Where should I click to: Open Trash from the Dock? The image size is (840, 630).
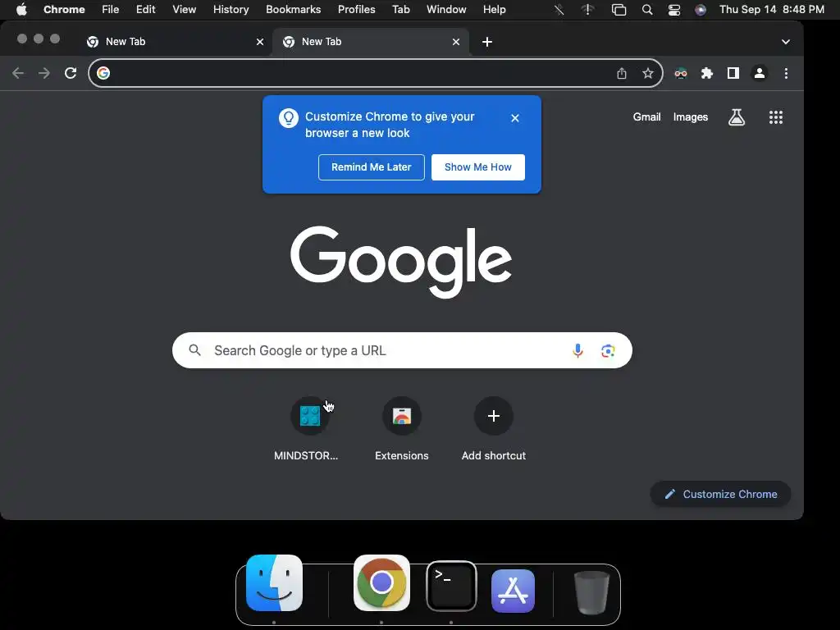[x=591, y=592]
